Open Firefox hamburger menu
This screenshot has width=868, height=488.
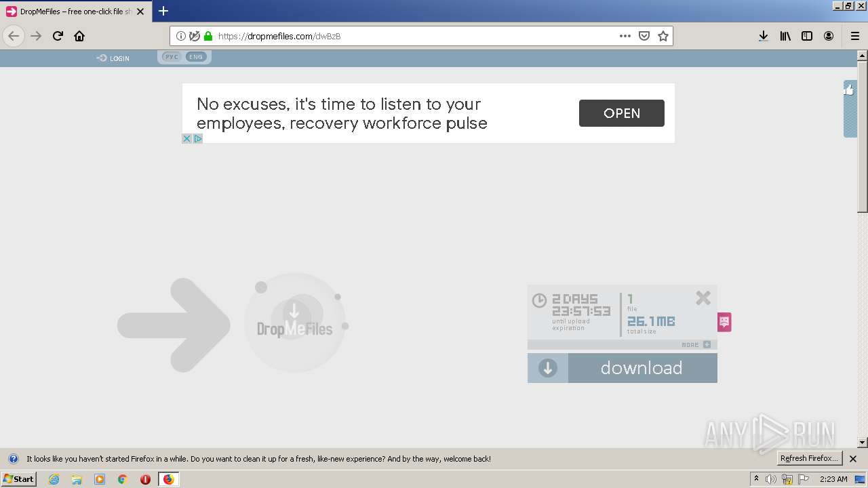coord(854,36)
